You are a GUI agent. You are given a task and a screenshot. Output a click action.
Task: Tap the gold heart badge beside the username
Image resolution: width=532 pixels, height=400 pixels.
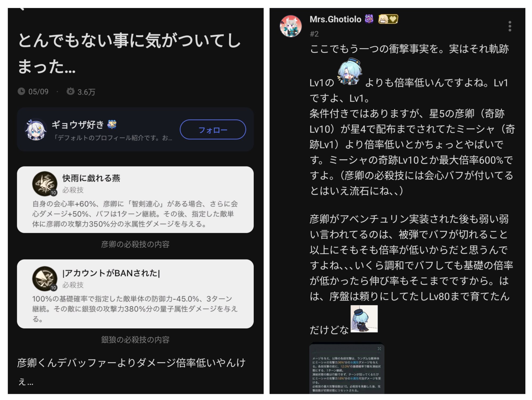(388, 19)
